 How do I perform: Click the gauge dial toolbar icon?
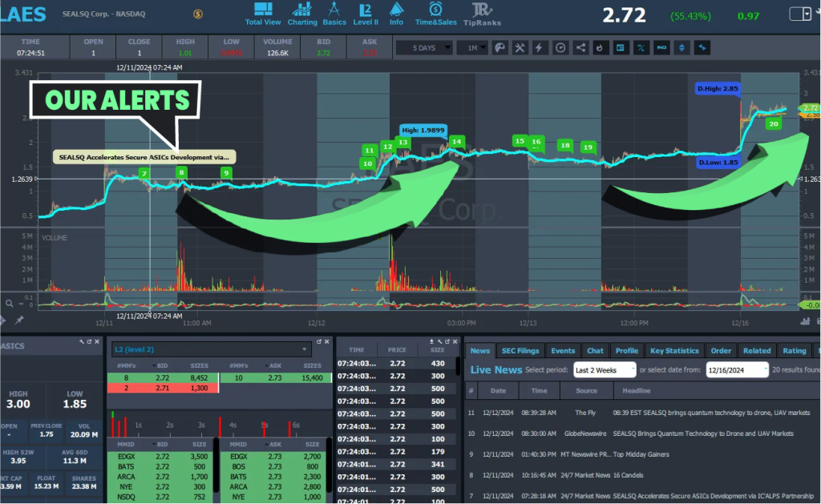(x=560, y=48)
